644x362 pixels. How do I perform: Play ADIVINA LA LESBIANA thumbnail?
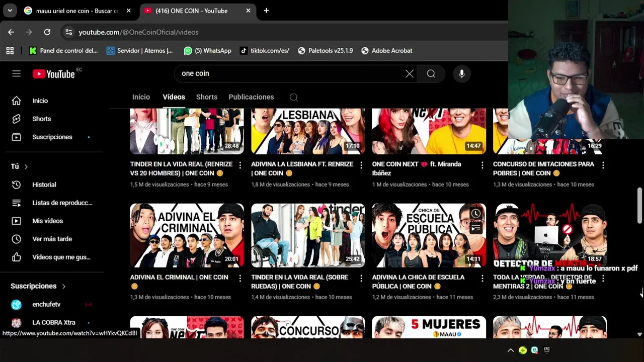[x=308, y=131]
